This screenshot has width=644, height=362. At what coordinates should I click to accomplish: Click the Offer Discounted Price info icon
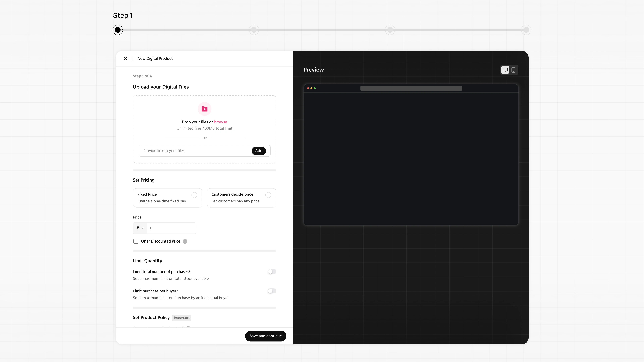185,241
